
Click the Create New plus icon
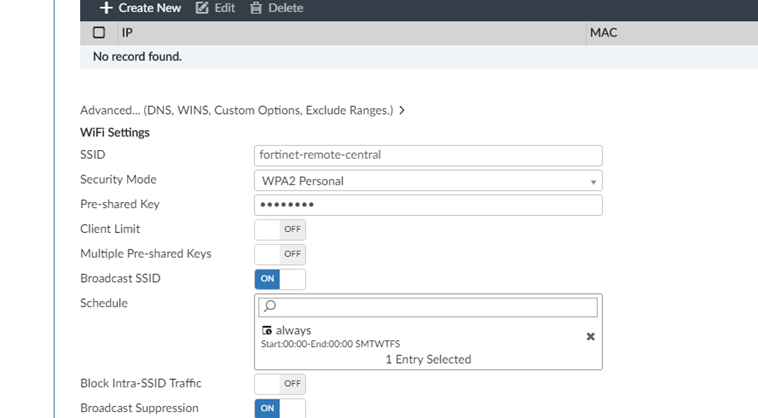(x=106, y=8)
